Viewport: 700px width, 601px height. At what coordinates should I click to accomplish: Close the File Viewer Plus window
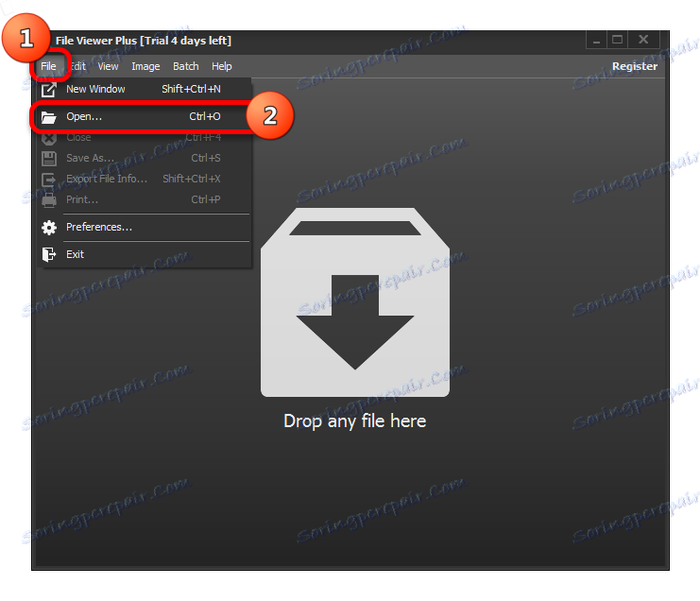point(643,41)
